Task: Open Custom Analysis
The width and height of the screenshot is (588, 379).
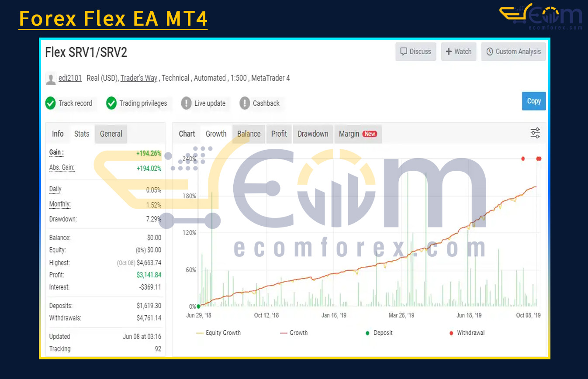Action: point(513,52)
